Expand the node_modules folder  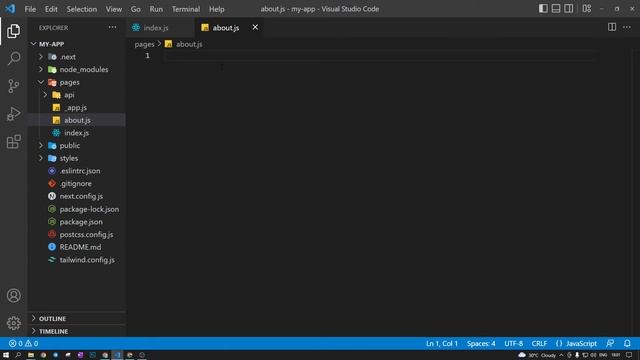pos(77,69)
